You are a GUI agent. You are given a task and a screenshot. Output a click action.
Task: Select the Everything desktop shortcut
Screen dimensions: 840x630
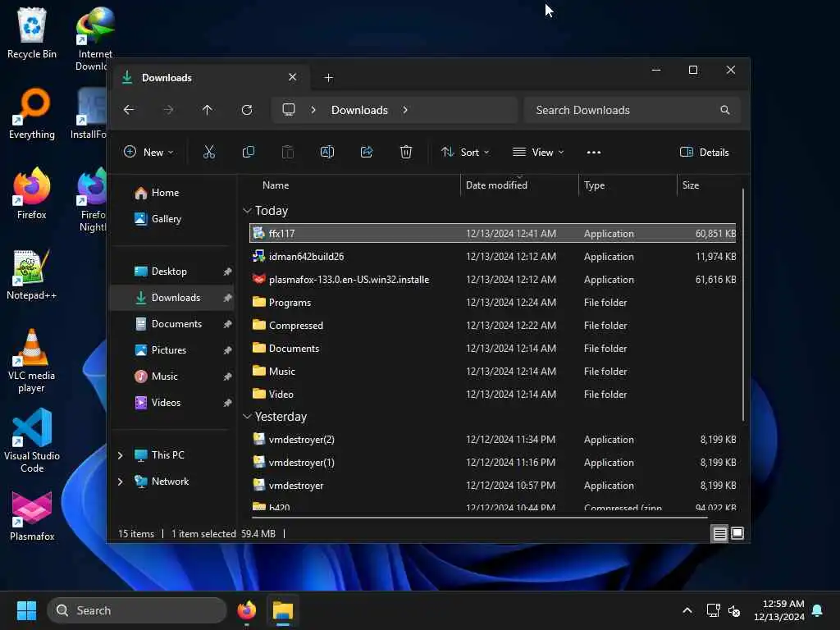coord(32,113)
